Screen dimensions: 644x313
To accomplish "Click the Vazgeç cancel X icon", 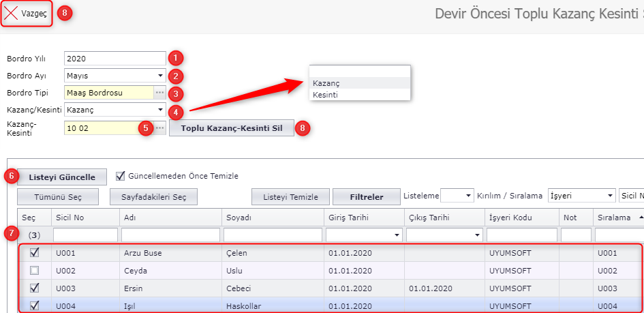I will [x=12, y=13].
